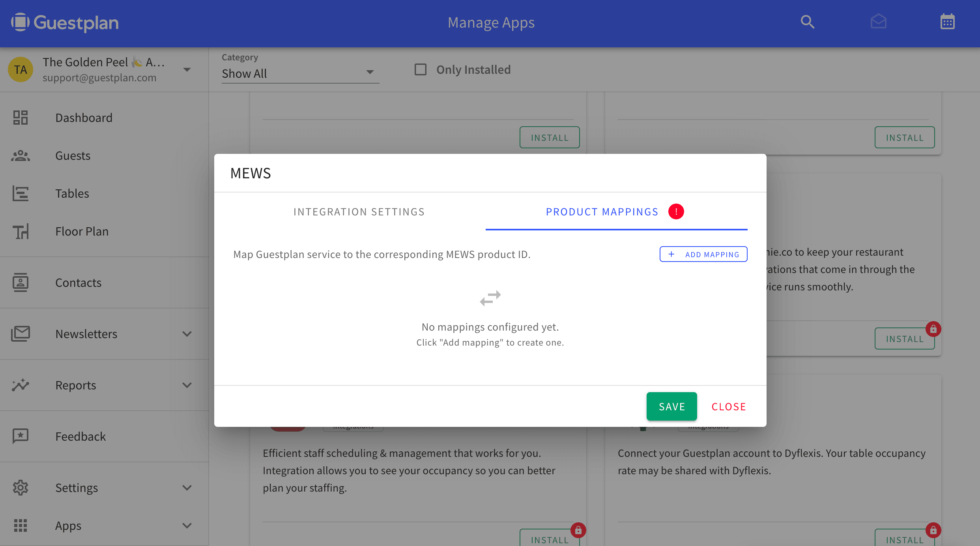
Task: Click the Settings label in the sidebar
Action: point(77,488)
